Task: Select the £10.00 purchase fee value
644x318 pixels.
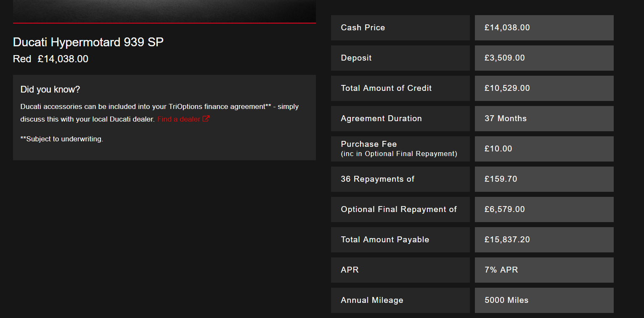Action: tap(498, 149)
